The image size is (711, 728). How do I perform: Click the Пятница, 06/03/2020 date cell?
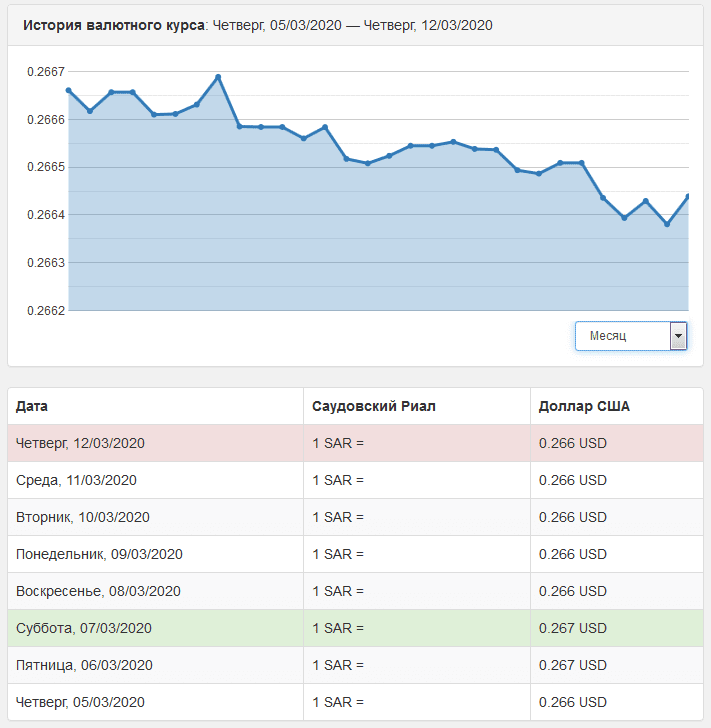[x=82, y=665]
